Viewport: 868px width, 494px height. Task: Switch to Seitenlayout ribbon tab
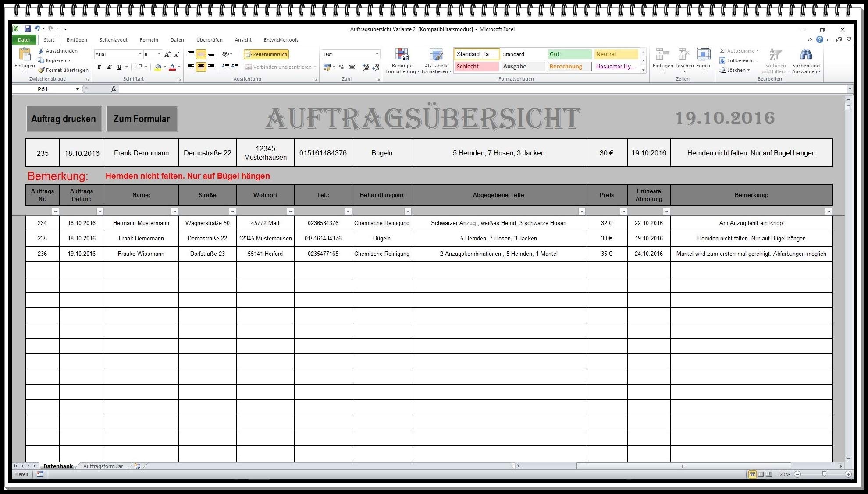coord(114,40)
